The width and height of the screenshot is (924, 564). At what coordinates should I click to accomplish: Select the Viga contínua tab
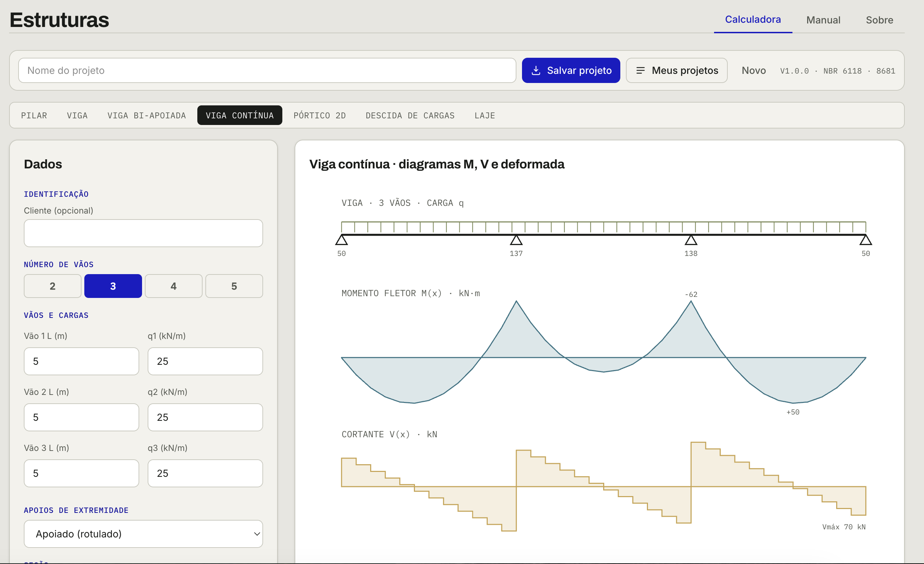[x=240, y=116]
